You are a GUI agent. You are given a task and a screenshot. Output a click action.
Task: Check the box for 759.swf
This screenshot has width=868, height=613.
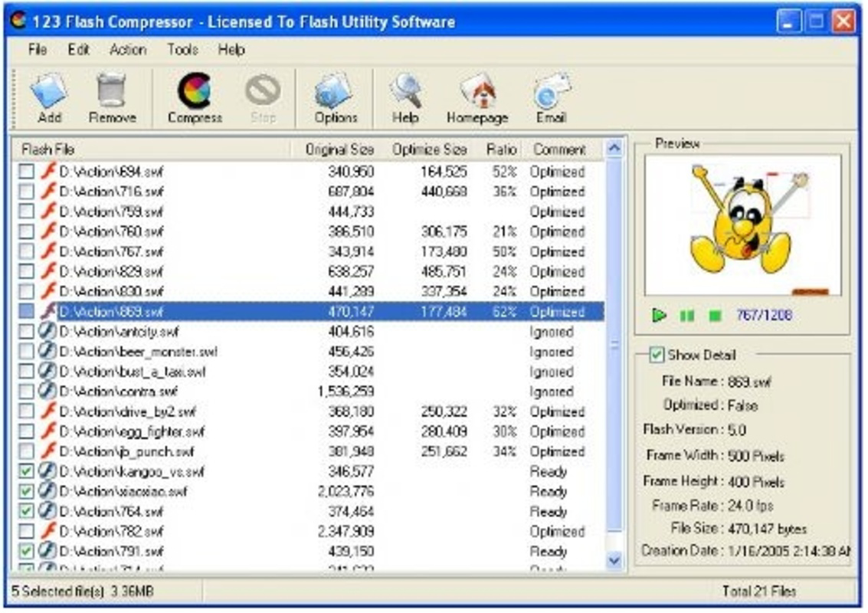pyautogui.click(x=26, y=211)
